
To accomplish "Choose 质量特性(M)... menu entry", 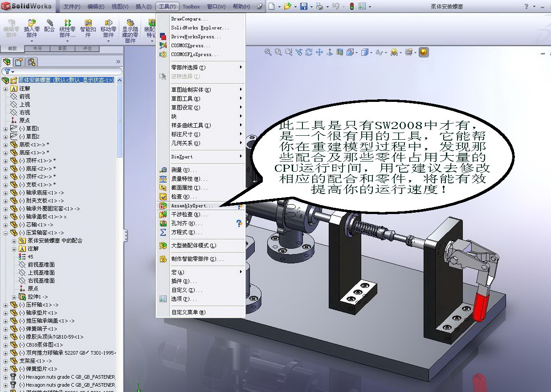I will pos(200,179).
